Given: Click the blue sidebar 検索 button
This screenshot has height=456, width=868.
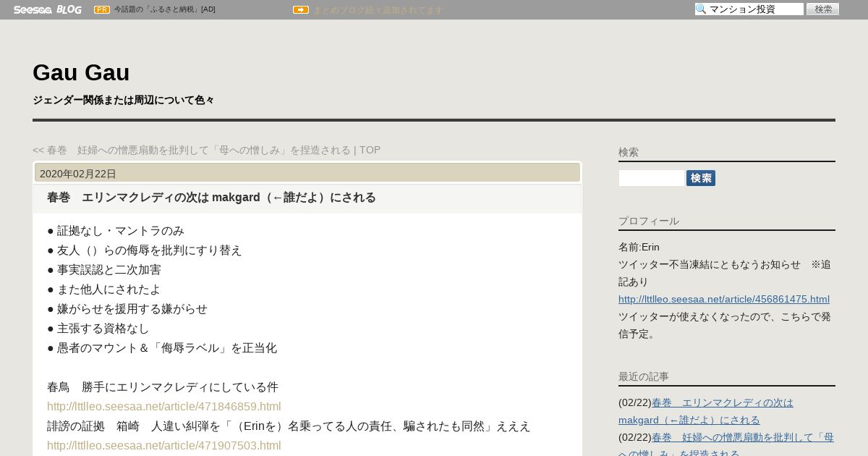Looking at the screenshot, I should 701,178.
